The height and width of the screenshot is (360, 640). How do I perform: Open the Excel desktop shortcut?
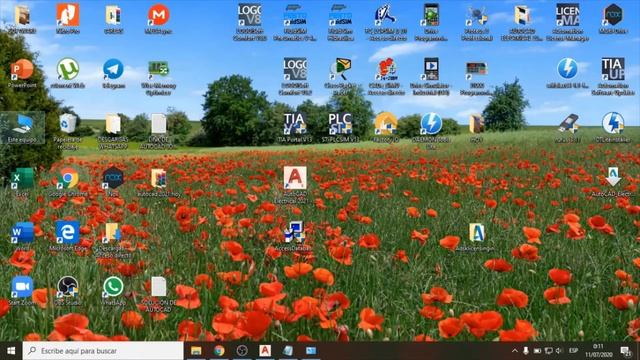22,178
